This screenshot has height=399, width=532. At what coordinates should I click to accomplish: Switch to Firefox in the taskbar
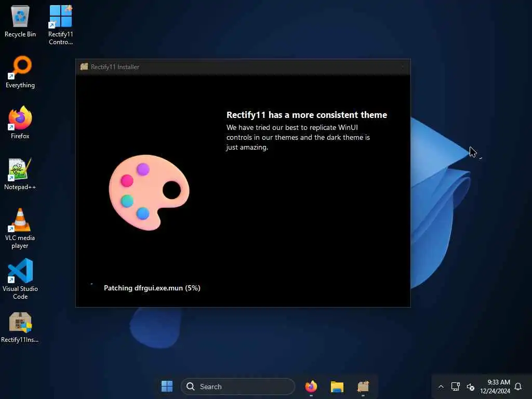click(x=311, y=387)
